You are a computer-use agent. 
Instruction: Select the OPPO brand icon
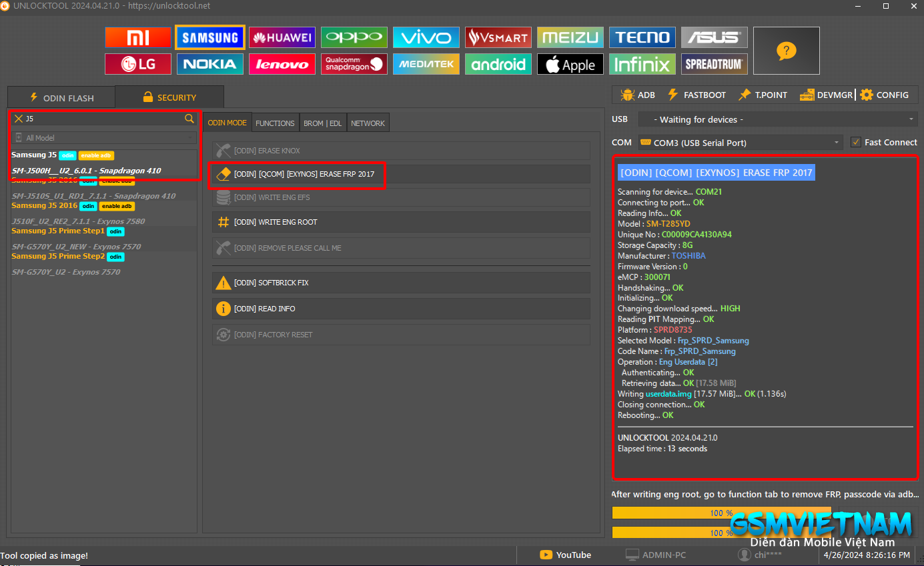[354, 37]
